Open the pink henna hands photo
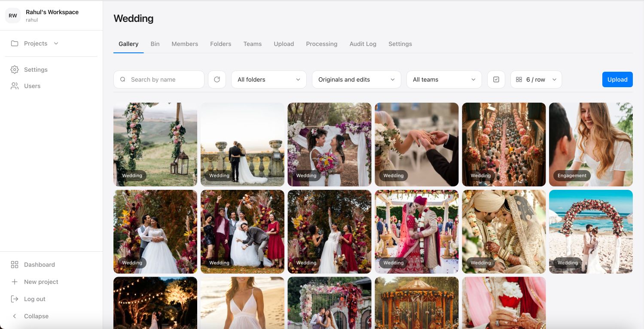This screenshot has height=329, width=644. pos(504,303)
